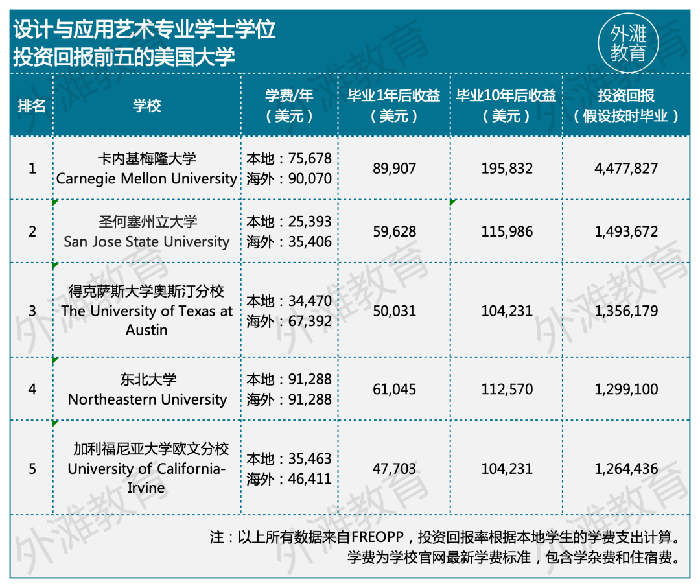Select San Jose State University name
The image size is (700, 588).
tap(146, 242)
